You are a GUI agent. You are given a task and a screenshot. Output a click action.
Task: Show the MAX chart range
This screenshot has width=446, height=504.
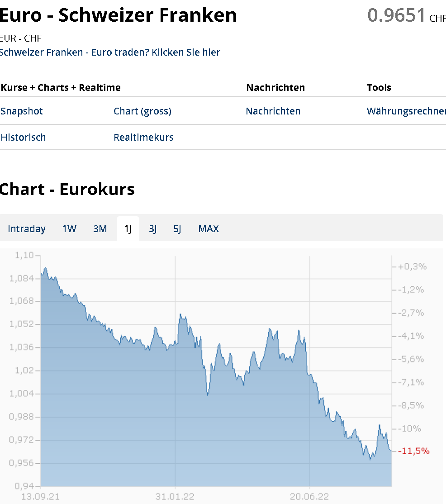point(209,229)
